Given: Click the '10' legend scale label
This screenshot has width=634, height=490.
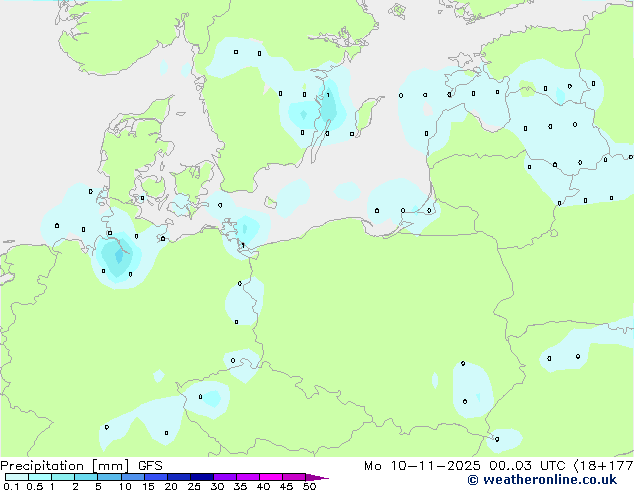Looking at the screenshot, I should coord(125,486).
